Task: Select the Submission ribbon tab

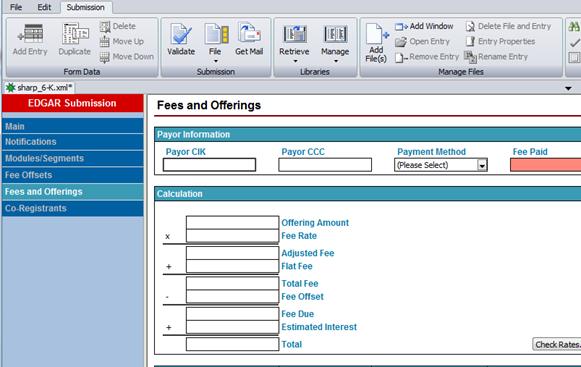Action: (x=86, y=7)
